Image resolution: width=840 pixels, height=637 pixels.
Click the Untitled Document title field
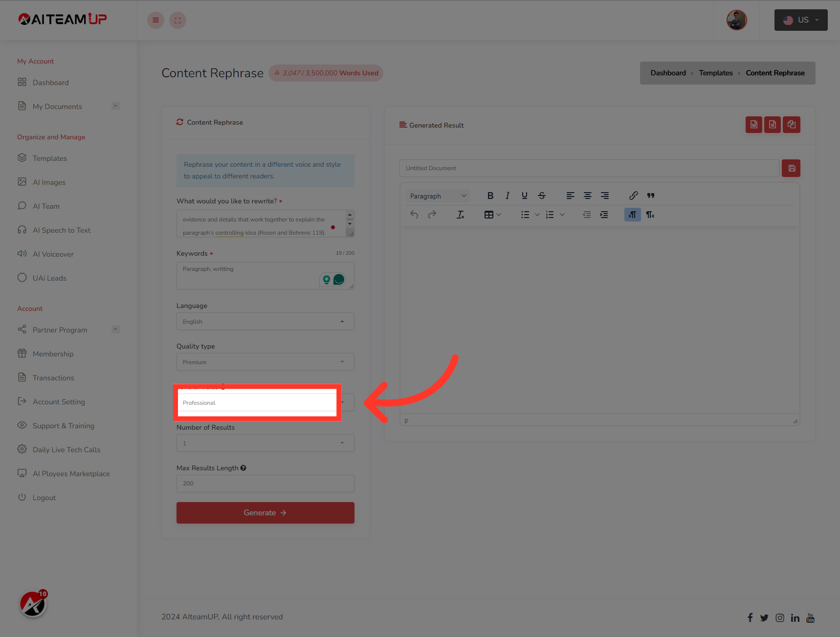click(589, 168)
